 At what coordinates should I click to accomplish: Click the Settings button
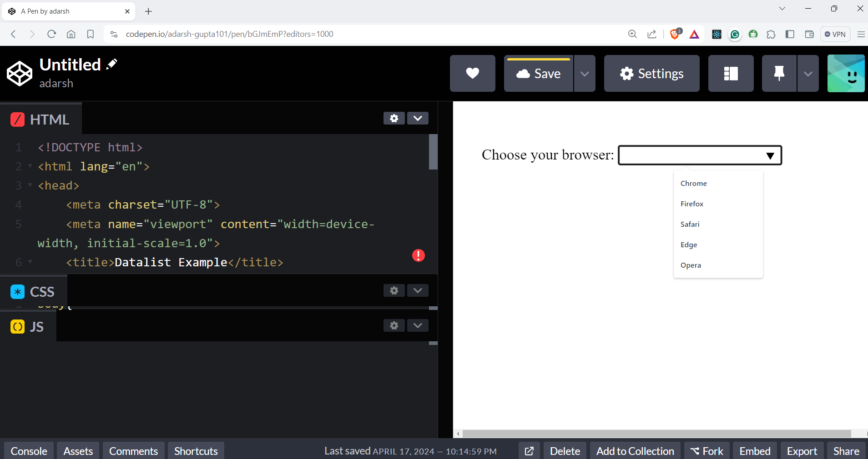651,73
